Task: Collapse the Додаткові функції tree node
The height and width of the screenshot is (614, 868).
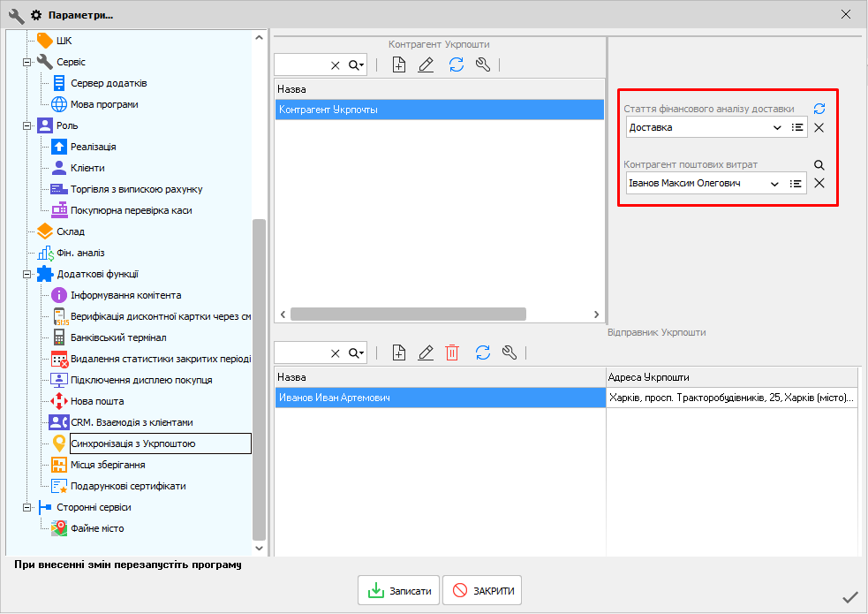Action: click(x=27, y=274)
